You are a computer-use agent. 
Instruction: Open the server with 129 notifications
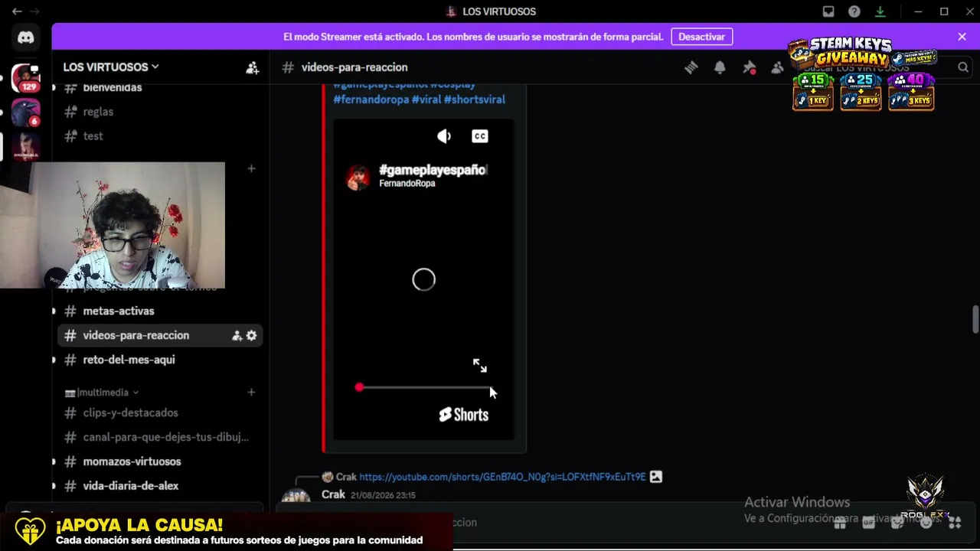[x=25, y=77]
